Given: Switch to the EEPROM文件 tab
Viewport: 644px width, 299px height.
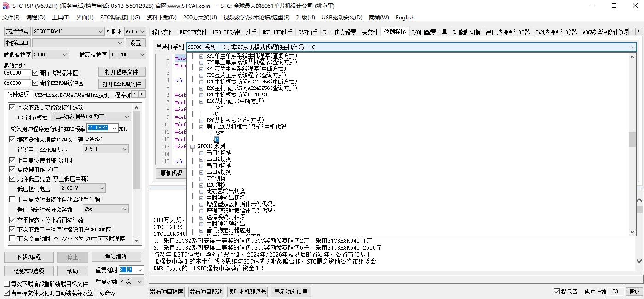Looking at the screenshot, I should (x=193, y=32).
